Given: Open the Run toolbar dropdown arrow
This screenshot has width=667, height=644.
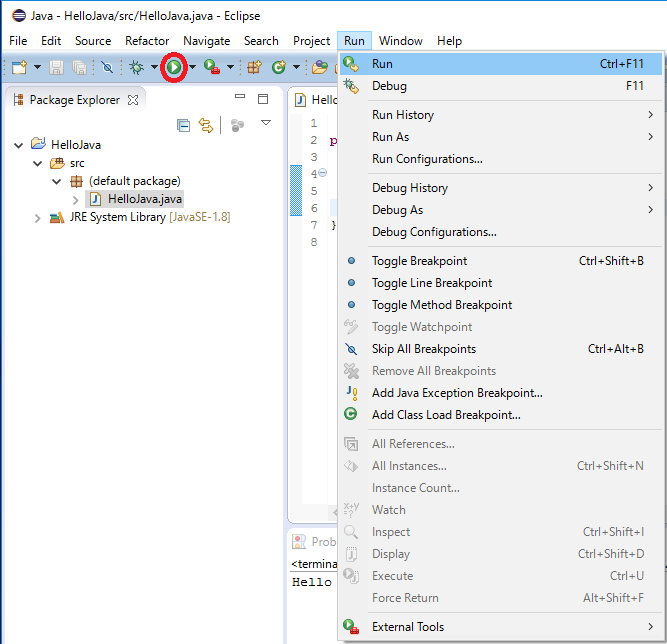Looking at the screenshot, I should [x=193, y=67].
